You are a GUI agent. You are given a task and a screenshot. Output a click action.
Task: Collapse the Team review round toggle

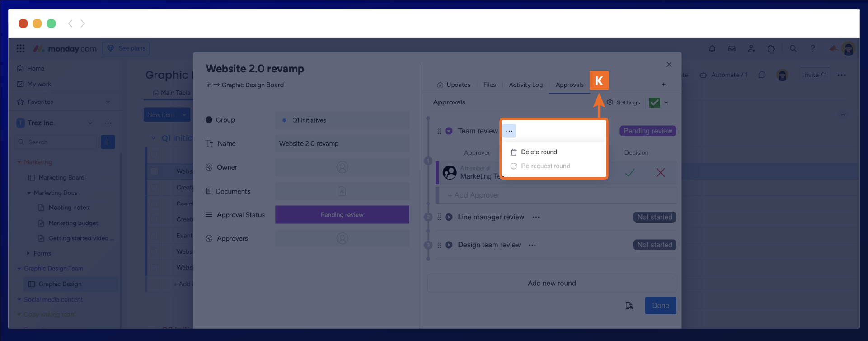pos(449,131)
